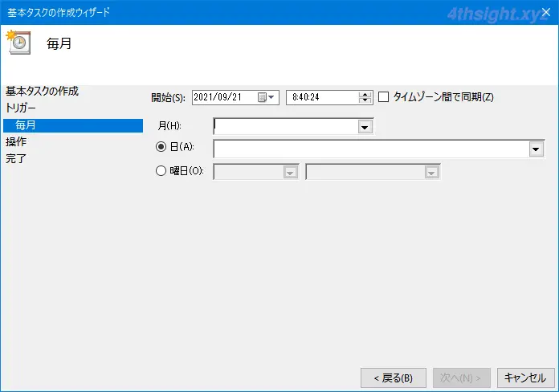Click the 開始(S): label
The width and height of the screenshot is (559, 392).
point(168,97)
